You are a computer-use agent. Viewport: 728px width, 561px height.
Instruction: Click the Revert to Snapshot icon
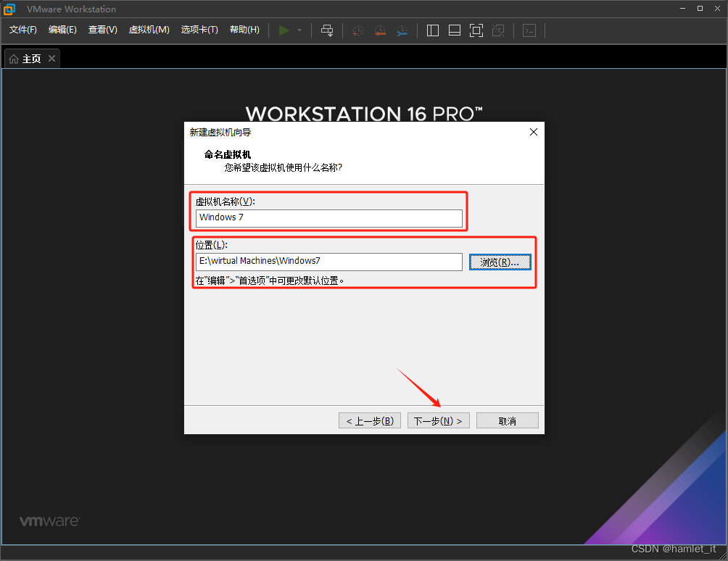click(x=380, y=30)
